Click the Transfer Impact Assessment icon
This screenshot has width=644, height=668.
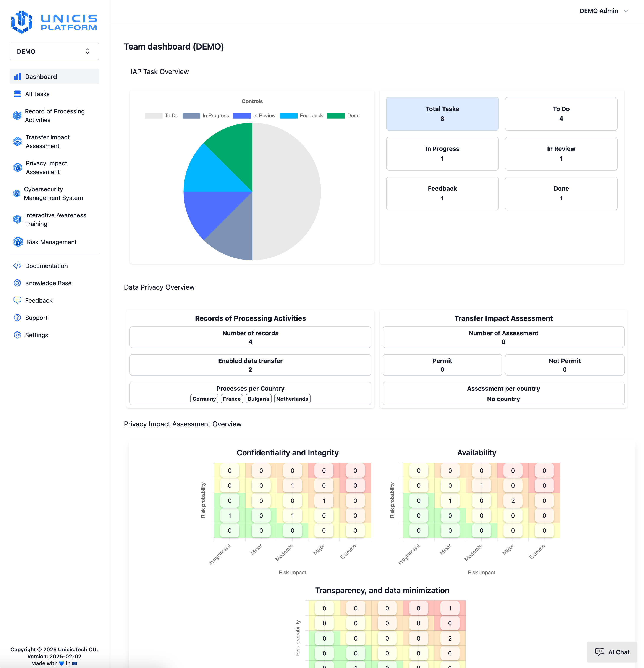coord(17,141)
